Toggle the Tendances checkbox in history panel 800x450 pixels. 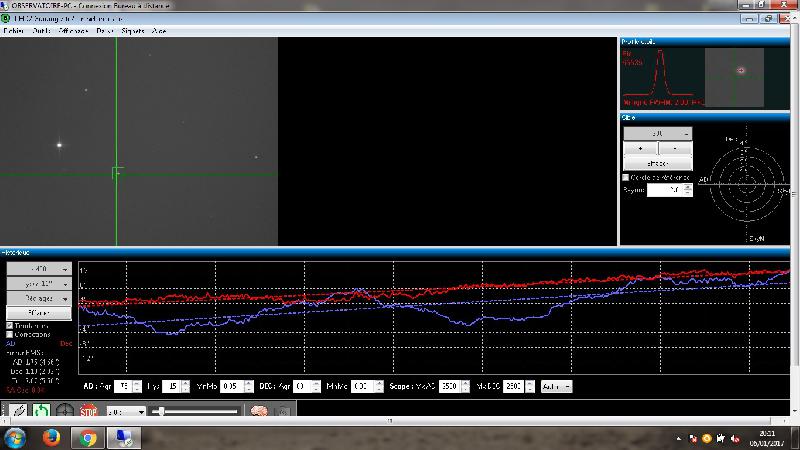coord(9,326)
